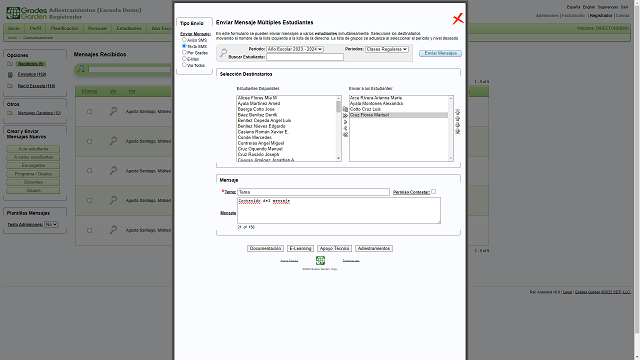Move selected recipient to top of list
The width and height of the screenshot is (640, 360).
pos(458,112)
